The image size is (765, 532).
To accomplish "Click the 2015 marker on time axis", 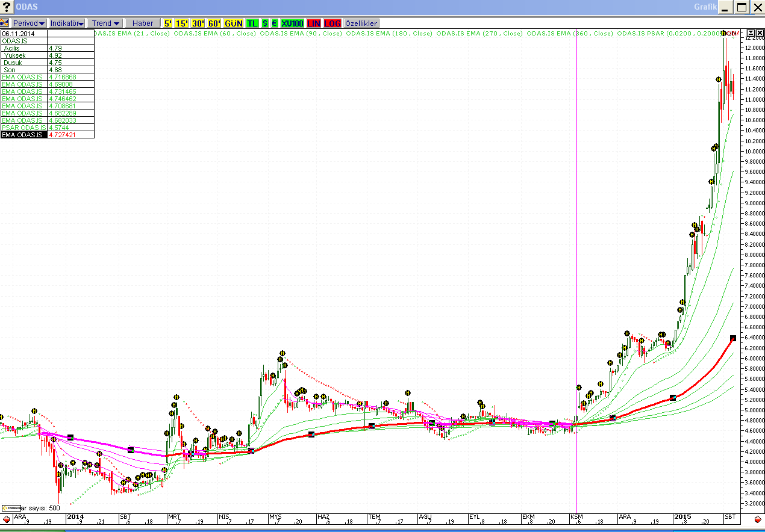I will click(682, 516).
